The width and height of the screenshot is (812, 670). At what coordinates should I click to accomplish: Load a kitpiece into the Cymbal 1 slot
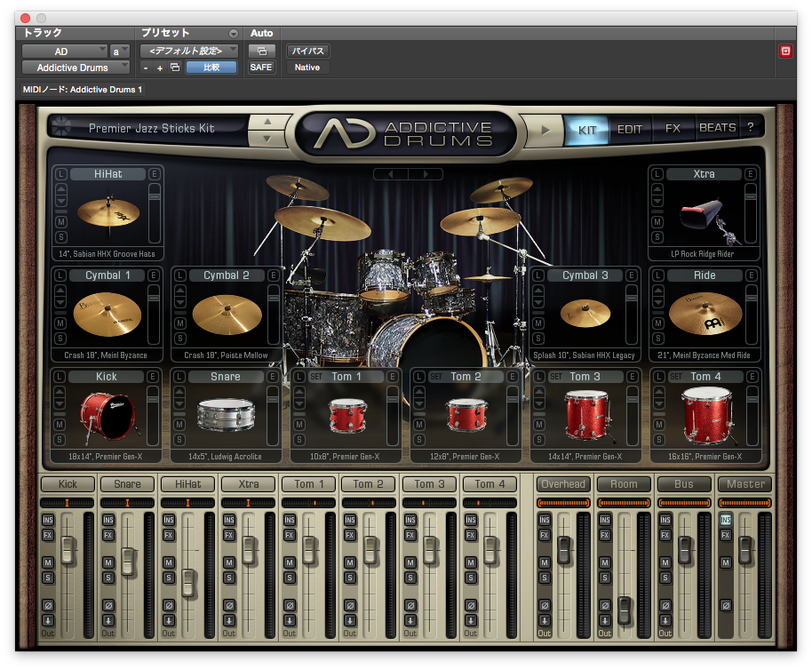click(x=60, y=275)
